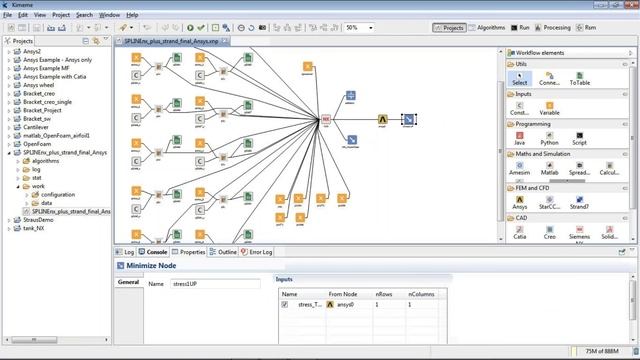Click the Name field containing stress1UP
This screenshot has height=360, width=640.
[215, 284]
